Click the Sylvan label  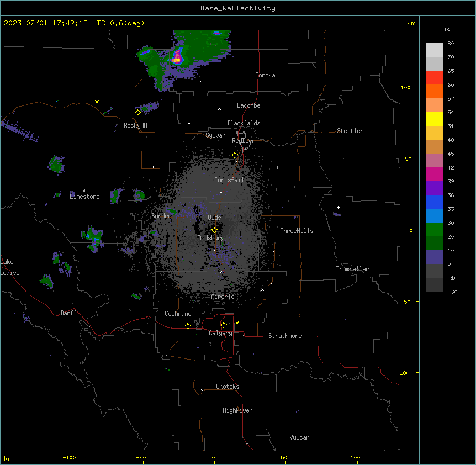click(x=215, y=135)
